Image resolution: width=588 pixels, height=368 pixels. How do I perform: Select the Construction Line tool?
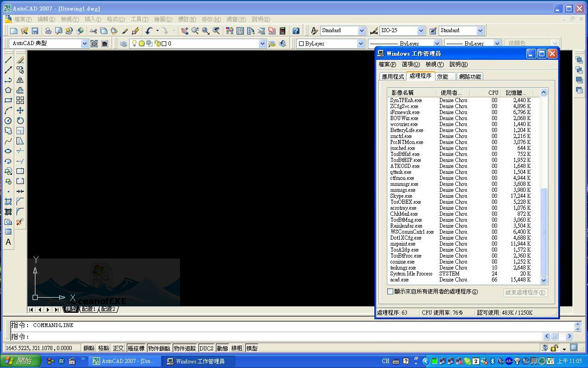(8, 70)
